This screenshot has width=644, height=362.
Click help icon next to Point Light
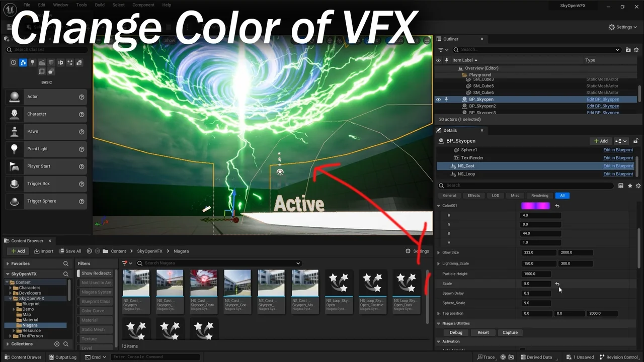point(82,149)
